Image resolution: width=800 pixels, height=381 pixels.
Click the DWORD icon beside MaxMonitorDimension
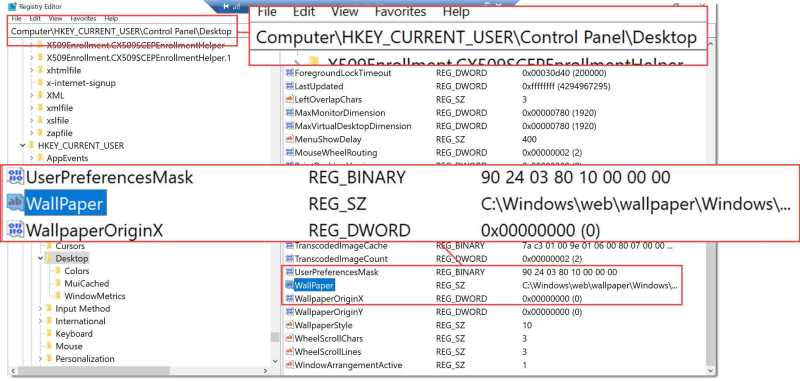click(290, 113)
